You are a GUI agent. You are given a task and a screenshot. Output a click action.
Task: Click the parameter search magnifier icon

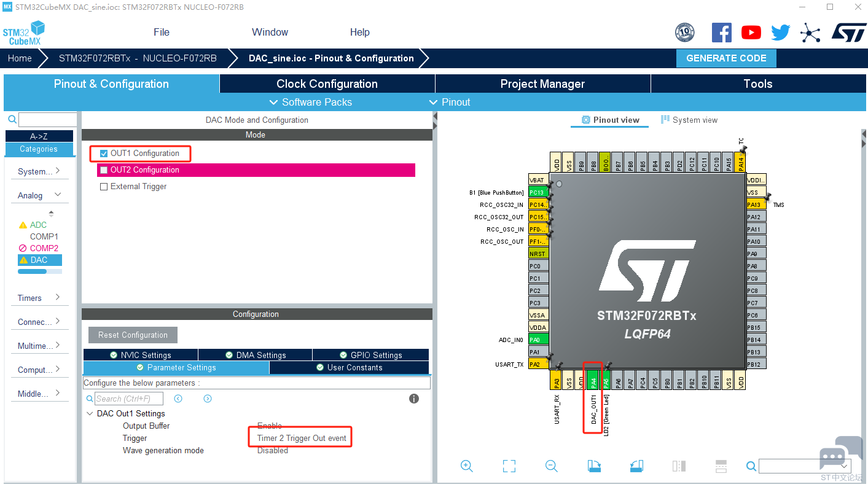coord(90,399)
